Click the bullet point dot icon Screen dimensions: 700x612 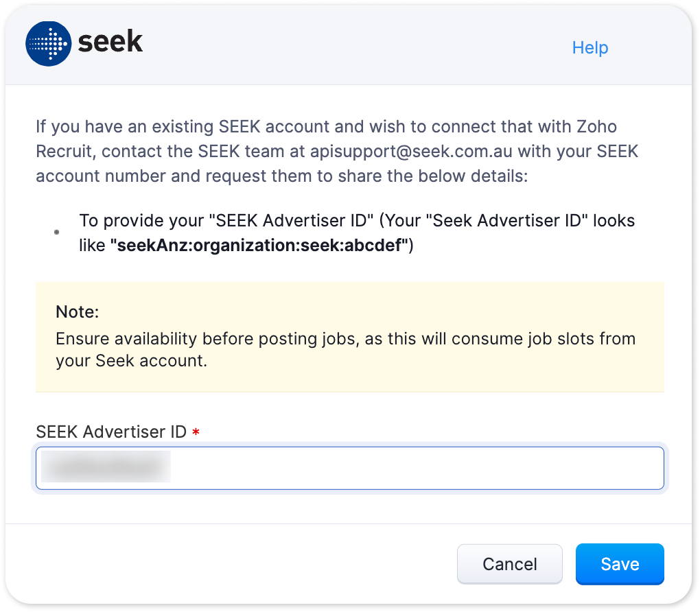click(x=57, y=232)
